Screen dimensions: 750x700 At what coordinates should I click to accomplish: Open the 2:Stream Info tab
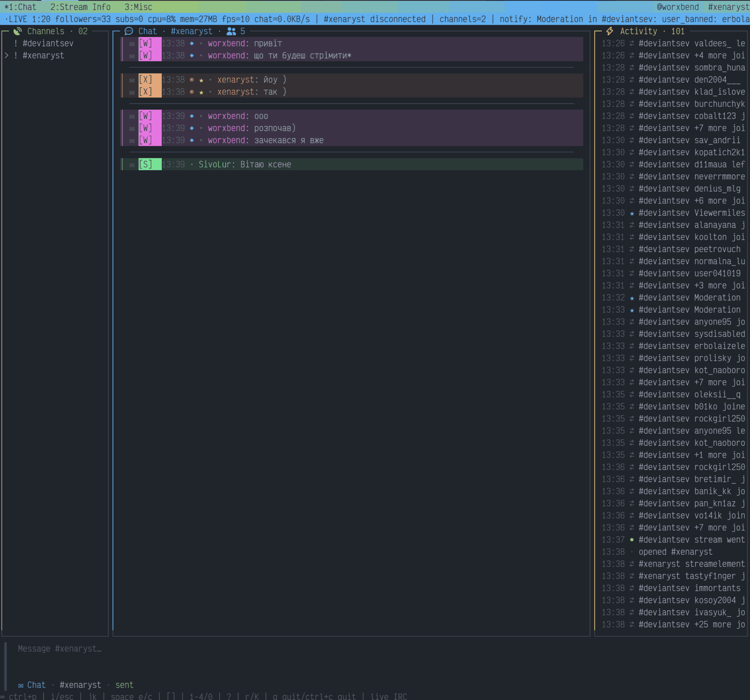[80, 7]
